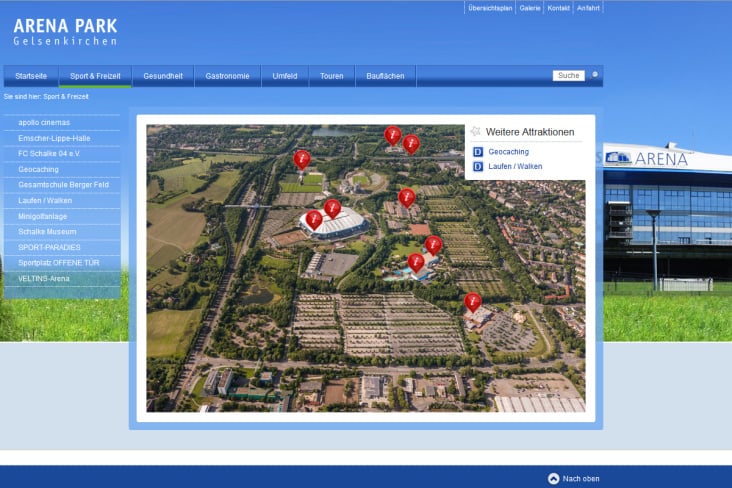Screen dimensions: 732x488
Task: Select Emscher-Lippe-Halle in the sidebar
Action: click(62, 138)
